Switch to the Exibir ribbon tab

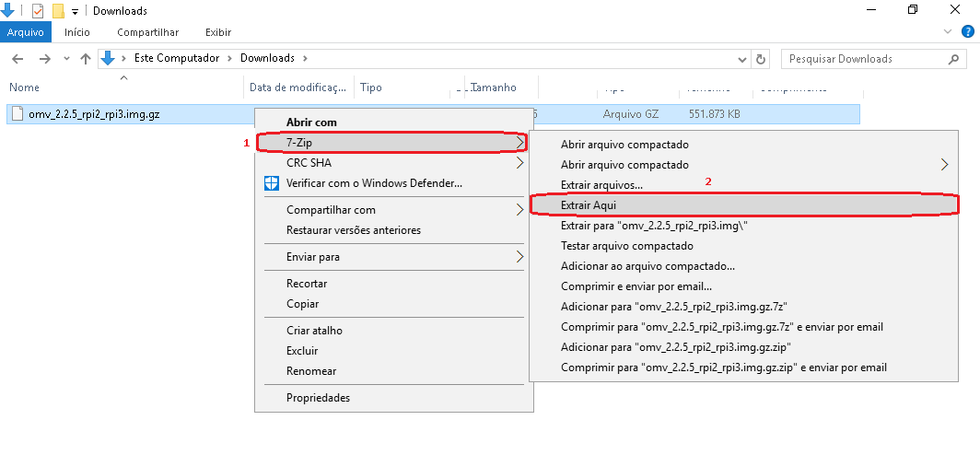(x=218, y=32)
